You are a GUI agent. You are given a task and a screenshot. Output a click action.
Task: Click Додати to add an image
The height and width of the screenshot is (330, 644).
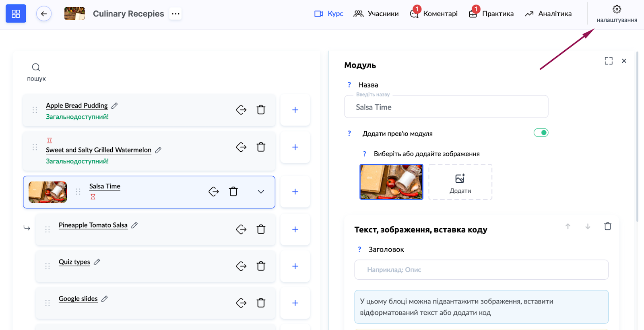[460, 182]
